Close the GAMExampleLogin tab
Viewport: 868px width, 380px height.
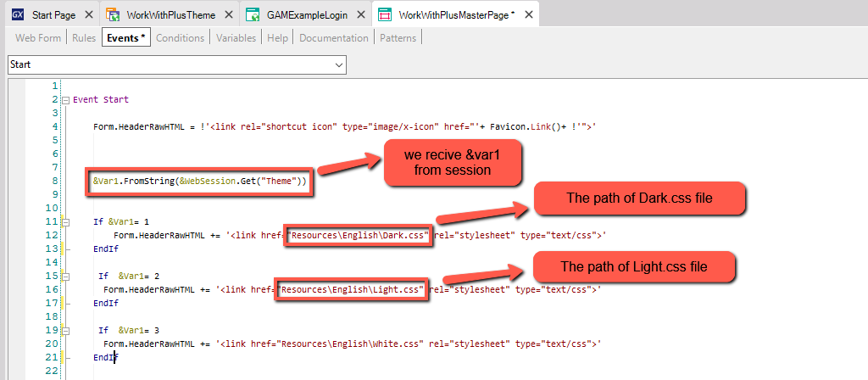tap(361, 15)
